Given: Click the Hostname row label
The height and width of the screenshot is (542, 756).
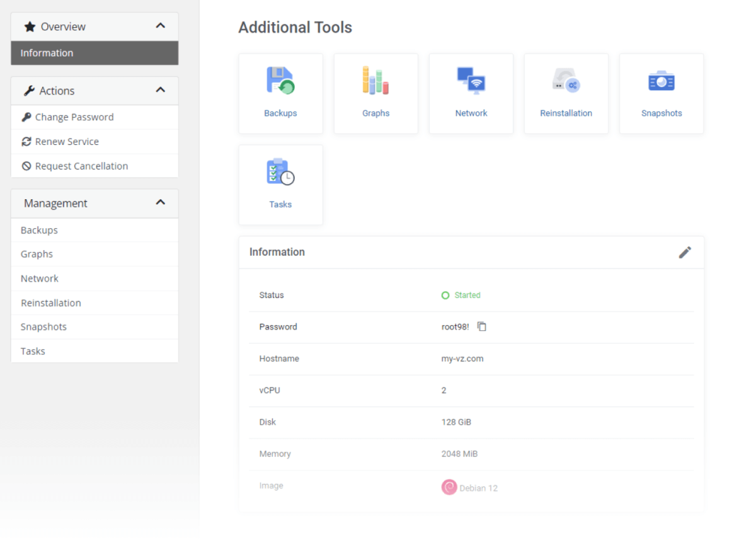Looking at the screenshot, I should (x=279, y=359).
